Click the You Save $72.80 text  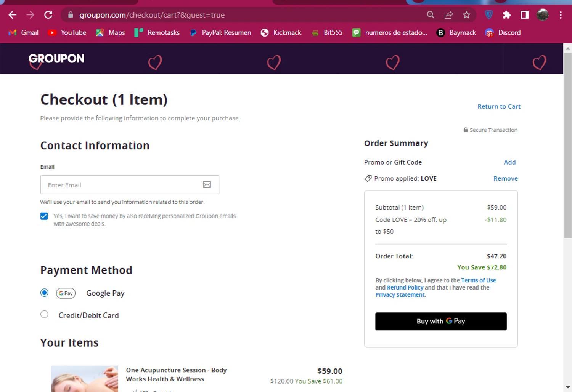(482, 267)
